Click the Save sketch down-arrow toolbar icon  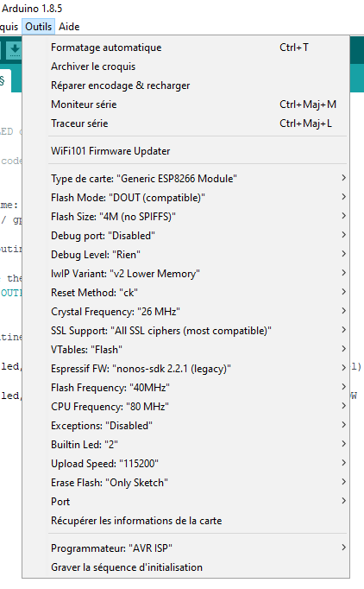pos(15,50)
